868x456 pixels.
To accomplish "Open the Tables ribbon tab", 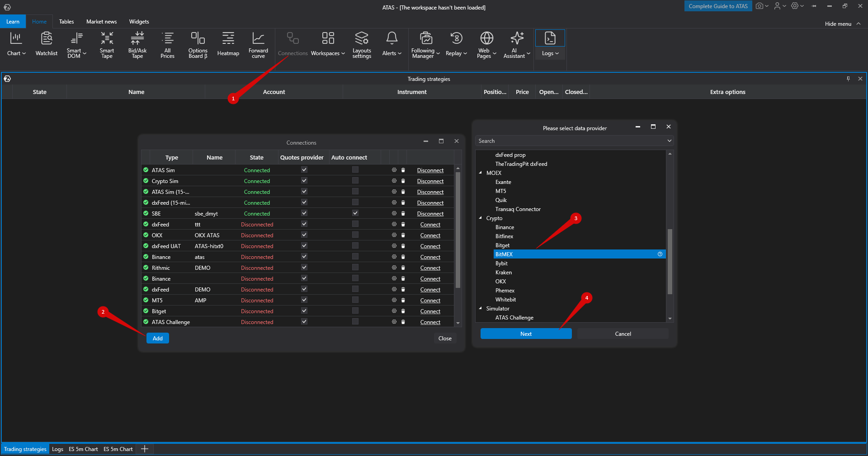I will tap(66, 22).
